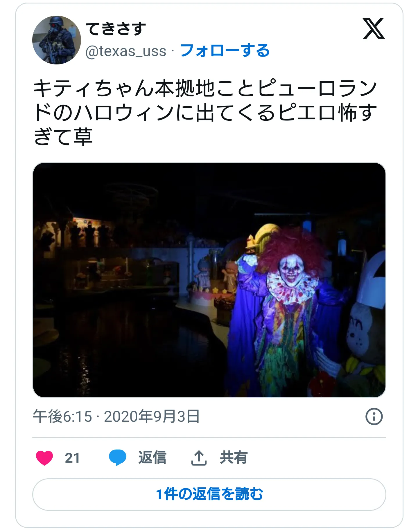Open the info circle icon beside the timestamp
This screenshot has height=532, width=418.
[374, 416]
